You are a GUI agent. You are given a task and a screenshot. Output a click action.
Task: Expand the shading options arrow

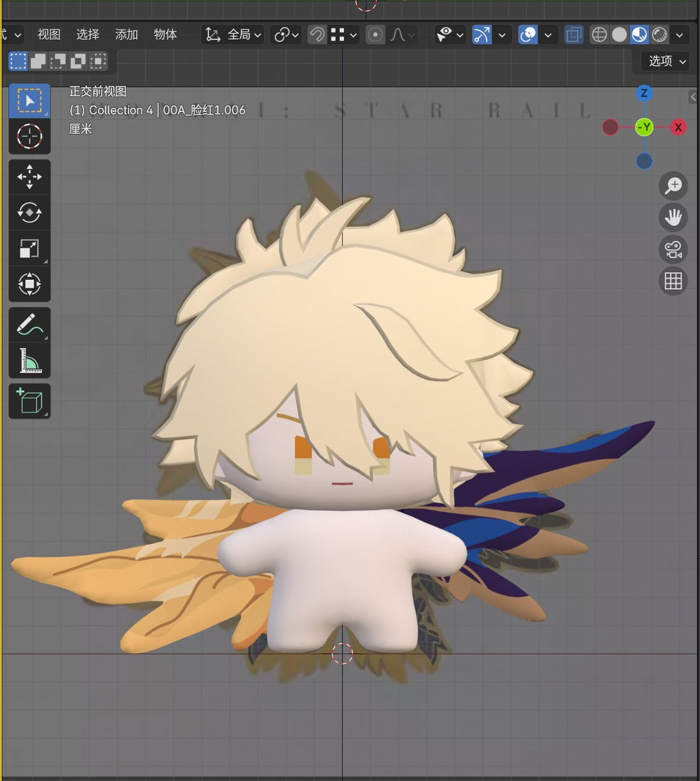pos(679,34)
